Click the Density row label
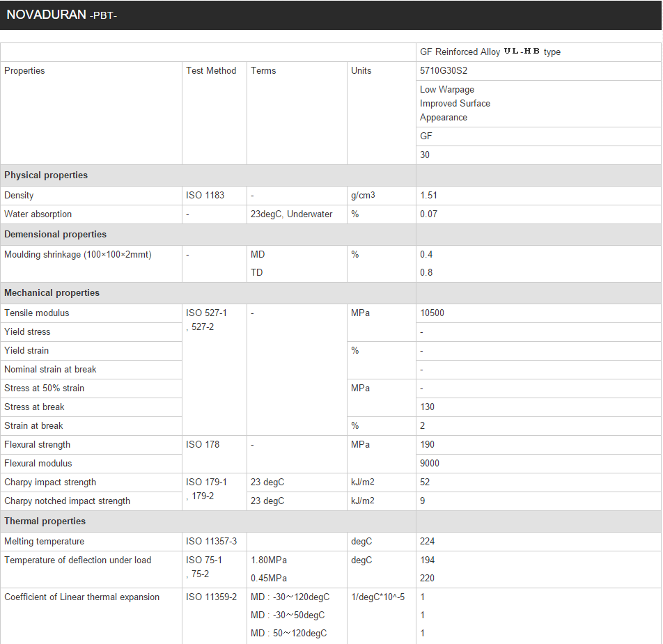Viewport: 663px width, 644px height. [x=19, y=195]
